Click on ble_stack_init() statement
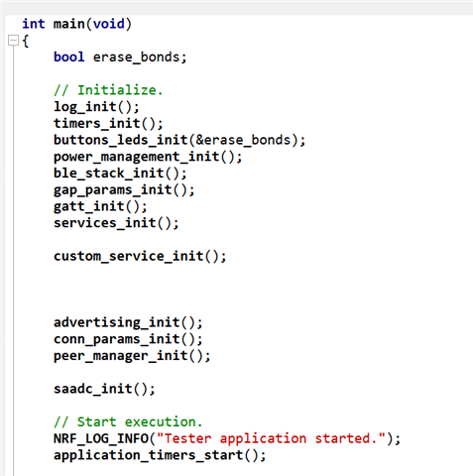This screenshot has height=476, width=473. (120, 174)
